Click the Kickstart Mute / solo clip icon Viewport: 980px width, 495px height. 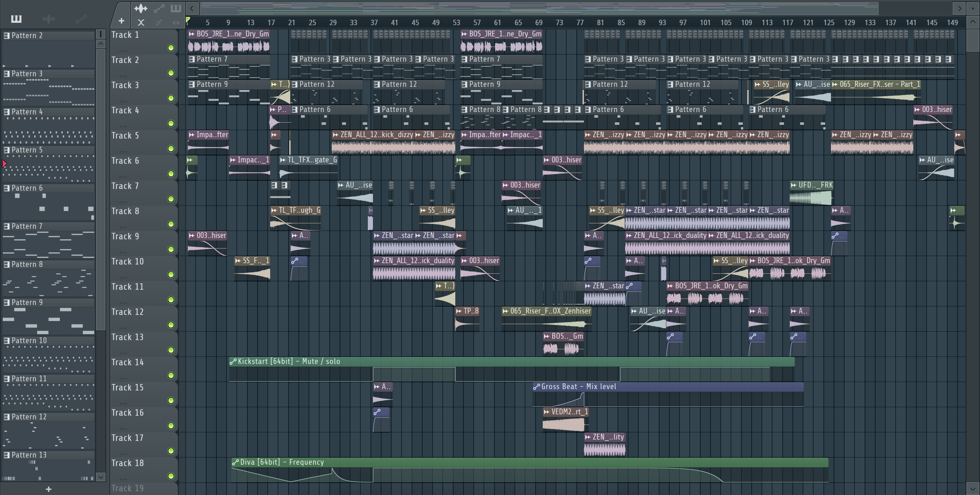pyautogui.click(x=233, y=362)
